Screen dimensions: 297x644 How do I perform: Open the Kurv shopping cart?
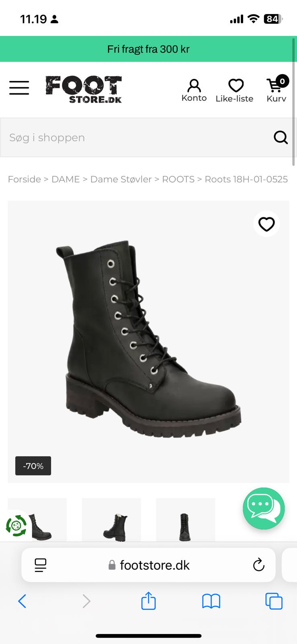pos(277,89)
